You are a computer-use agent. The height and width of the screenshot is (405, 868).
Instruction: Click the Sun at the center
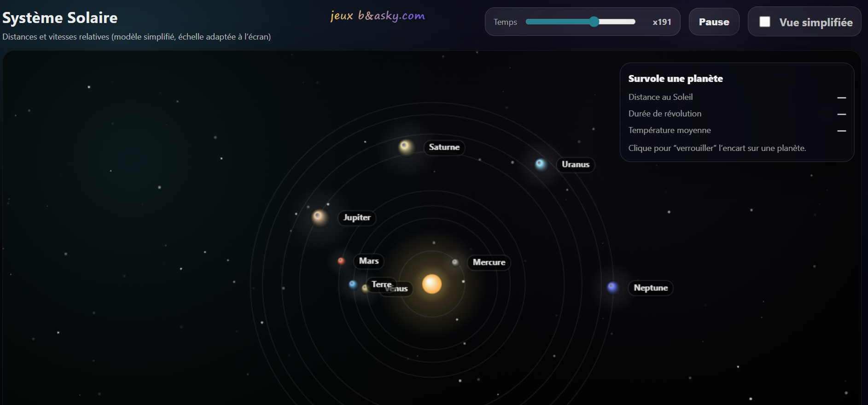pos(431,284)
